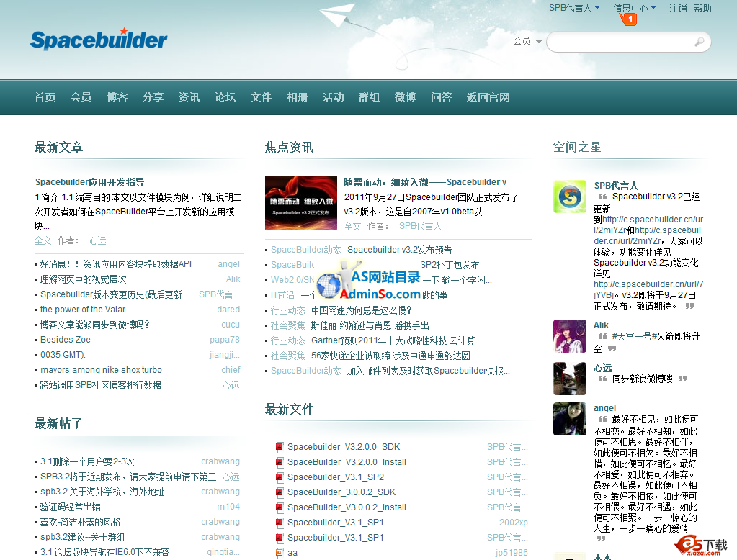737x560 pixels.
Task: Click the 注销 logout link
Action: tap(678, 8)
